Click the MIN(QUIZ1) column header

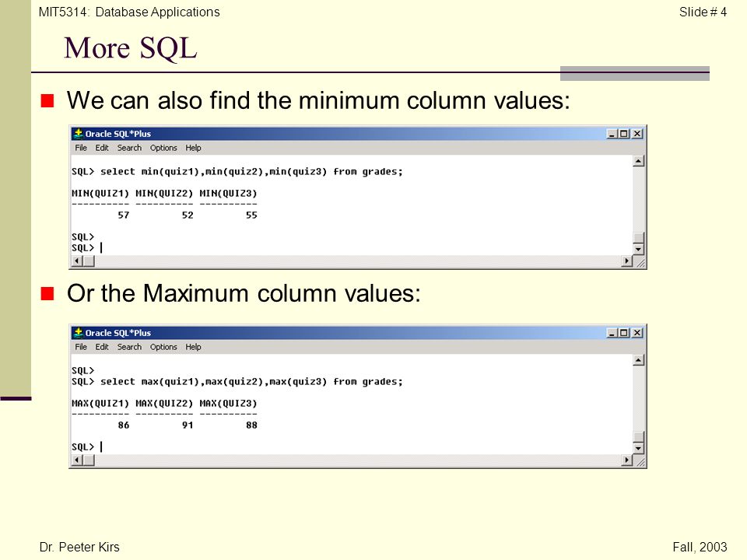(x=100, y=194)
